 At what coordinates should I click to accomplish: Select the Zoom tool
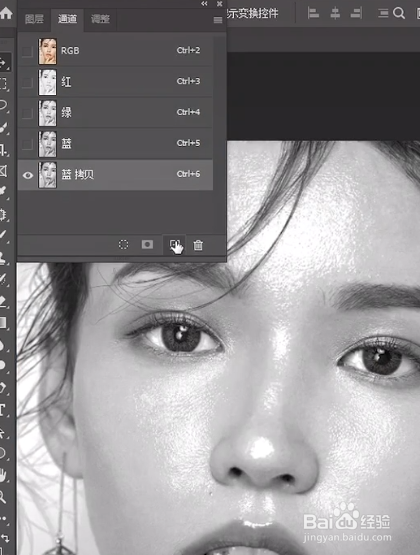[x=3, y=497]
